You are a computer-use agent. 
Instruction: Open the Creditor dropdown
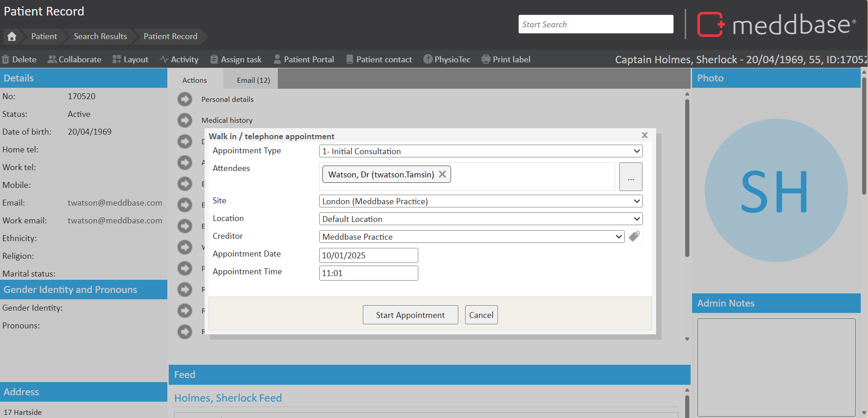coord(471,237)
